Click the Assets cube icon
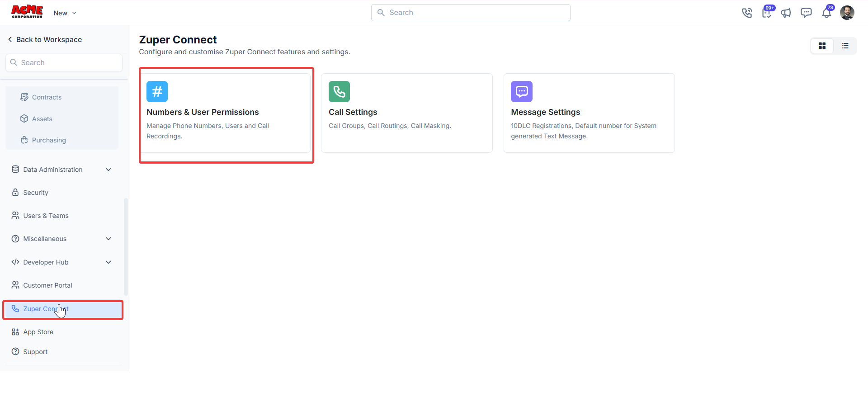Image resolution: width=868 pixels, height=397 pixels. [x=24, y=118]
